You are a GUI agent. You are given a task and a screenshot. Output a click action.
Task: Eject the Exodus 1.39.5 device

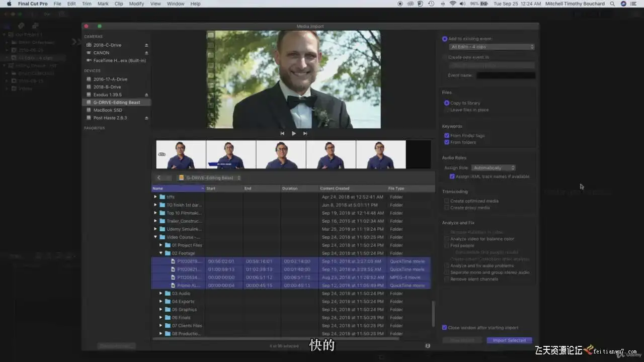[x=146, y=95]
